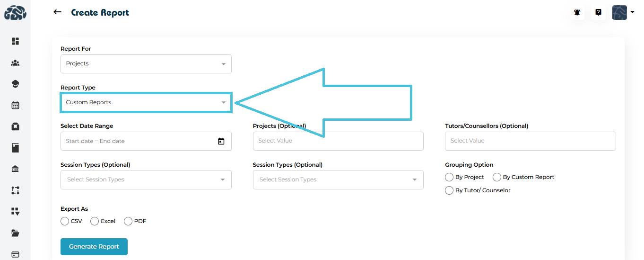The image size is (644, 260).
Task: Click the group of people sidebar icon
Action: [x=15, y=63]
